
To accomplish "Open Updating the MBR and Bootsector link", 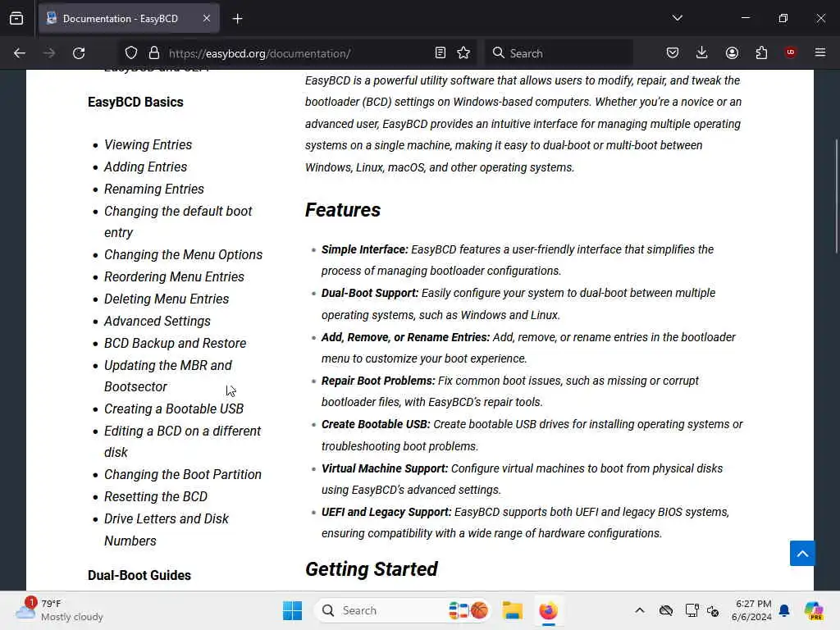I will pyautogui.click(x=168, y=376).
